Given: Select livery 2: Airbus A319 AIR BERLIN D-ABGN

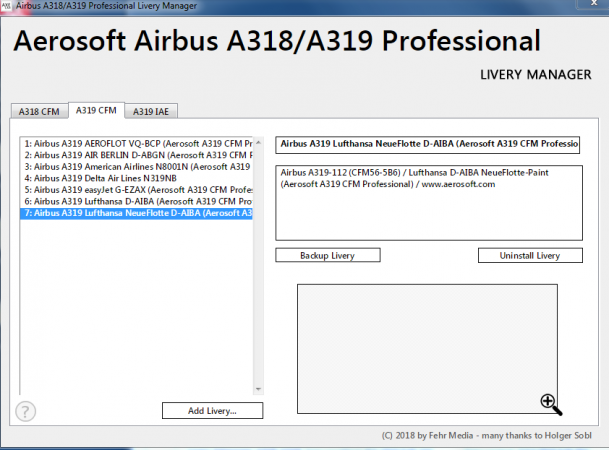Looking at the screenshot, I should tap(137, 155).
